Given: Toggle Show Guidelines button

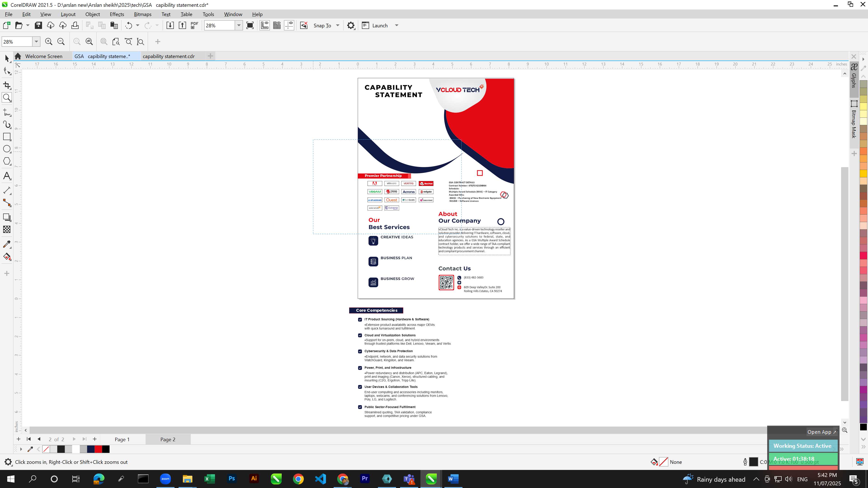Looking at the screenshot, I should (x=289, y=26).
